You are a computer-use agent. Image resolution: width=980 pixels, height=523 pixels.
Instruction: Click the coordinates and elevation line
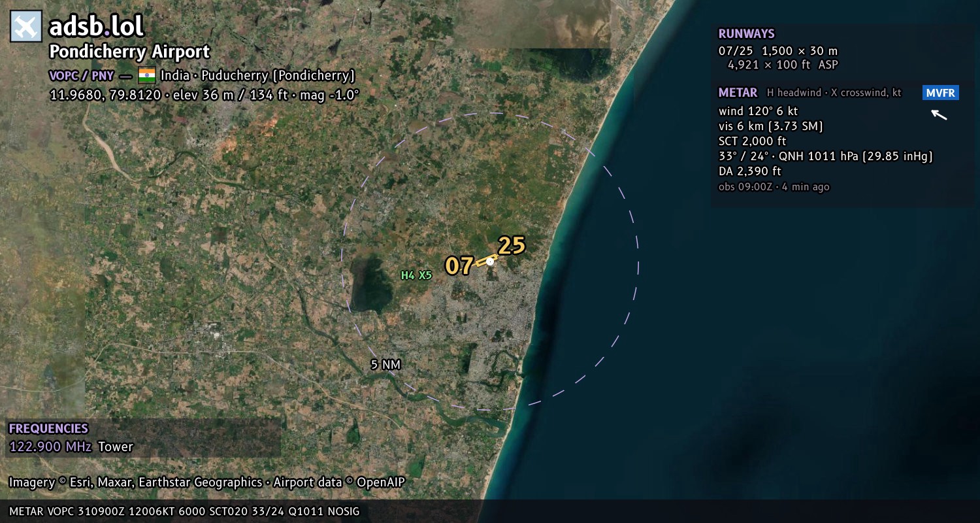(204, 95)
